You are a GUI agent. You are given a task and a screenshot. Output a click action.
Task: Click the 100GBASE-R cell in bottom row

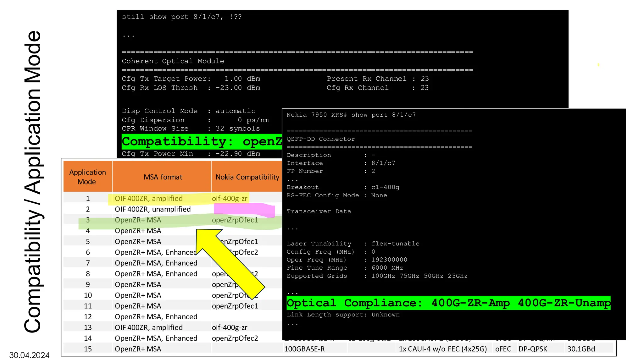(x=304, y=349)
